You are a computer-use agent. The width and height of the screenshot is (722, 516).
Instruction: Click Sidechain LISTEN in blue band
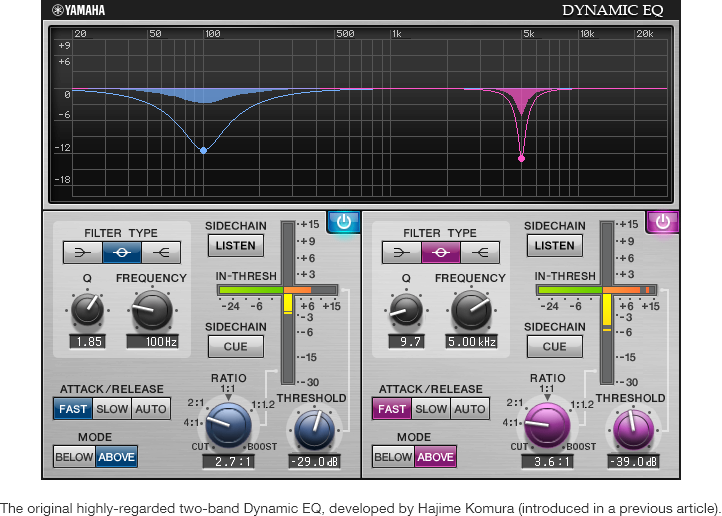[x=236, y=246]
